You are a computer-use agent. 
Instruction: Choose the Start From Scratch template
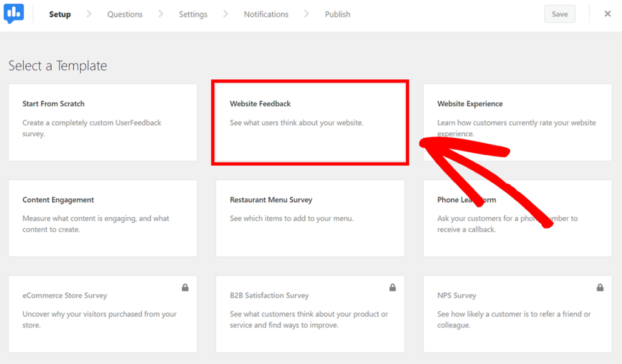click(x=102, y=123)
